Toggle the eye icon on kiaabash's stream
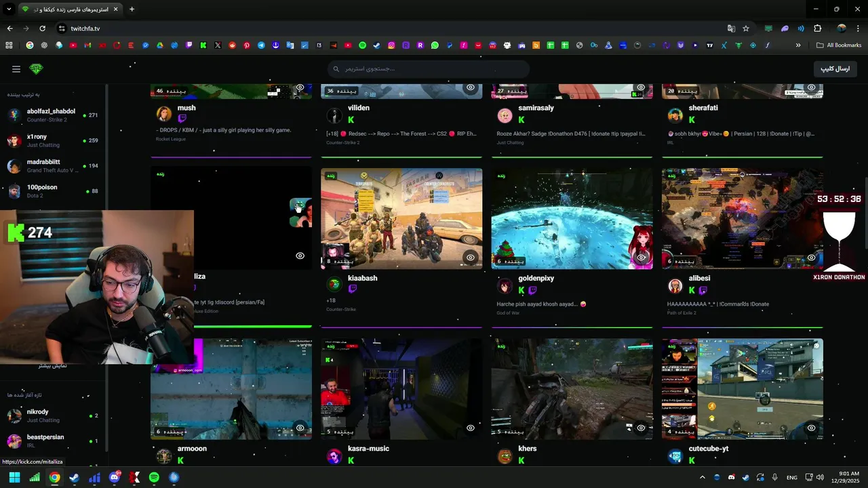868x488 pixels. pos(470,257)
